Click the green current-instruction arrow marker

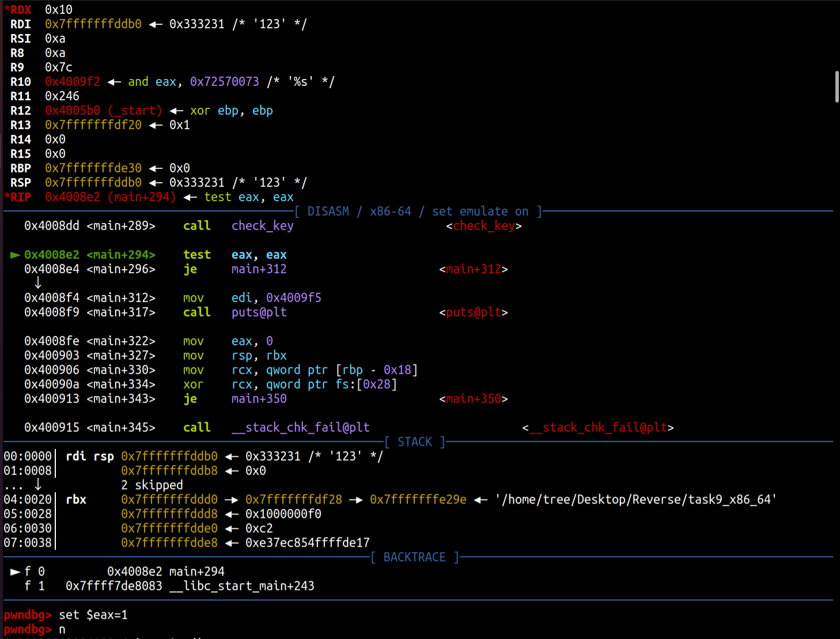(15, 255)
